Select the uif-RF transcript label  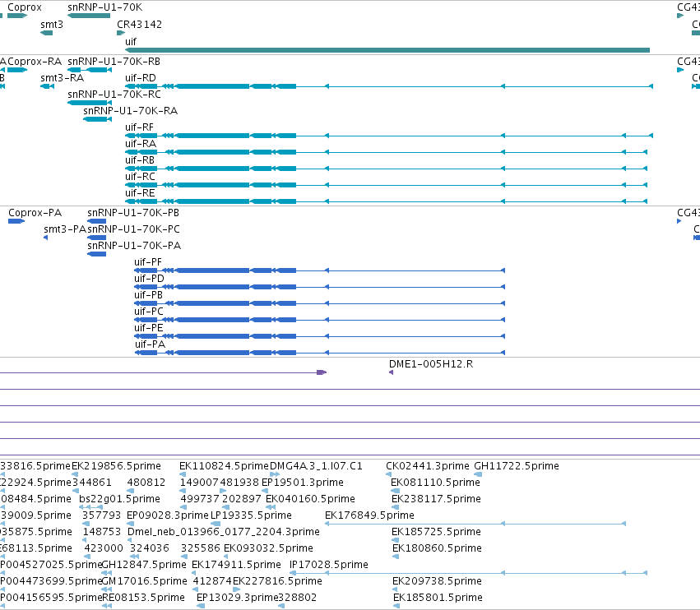click(x=139, y=127)
